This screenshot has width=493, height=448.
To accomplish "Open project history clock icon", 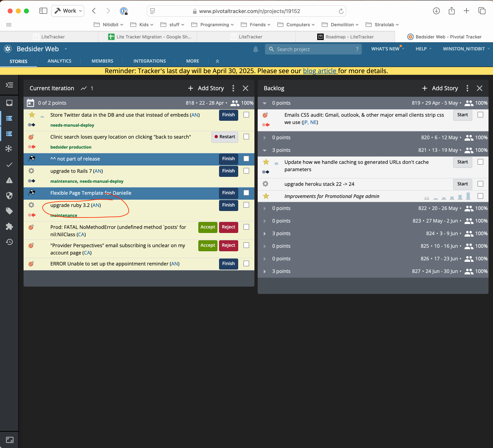I will tap(9, 242).
